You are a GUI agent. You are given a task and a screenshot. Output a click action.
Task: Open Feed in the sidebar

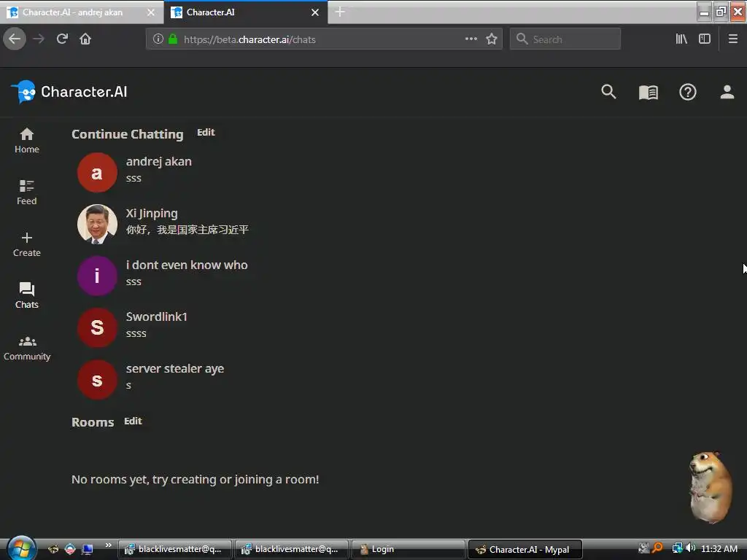pyautogui.click(x=27, y=192)
